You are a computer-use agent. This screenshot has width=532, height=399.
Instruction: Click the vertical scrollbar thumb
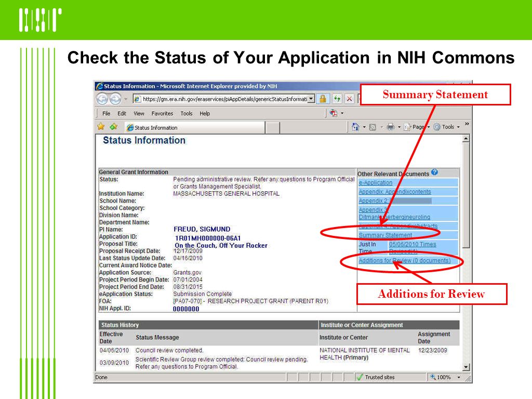pos(466,195)
